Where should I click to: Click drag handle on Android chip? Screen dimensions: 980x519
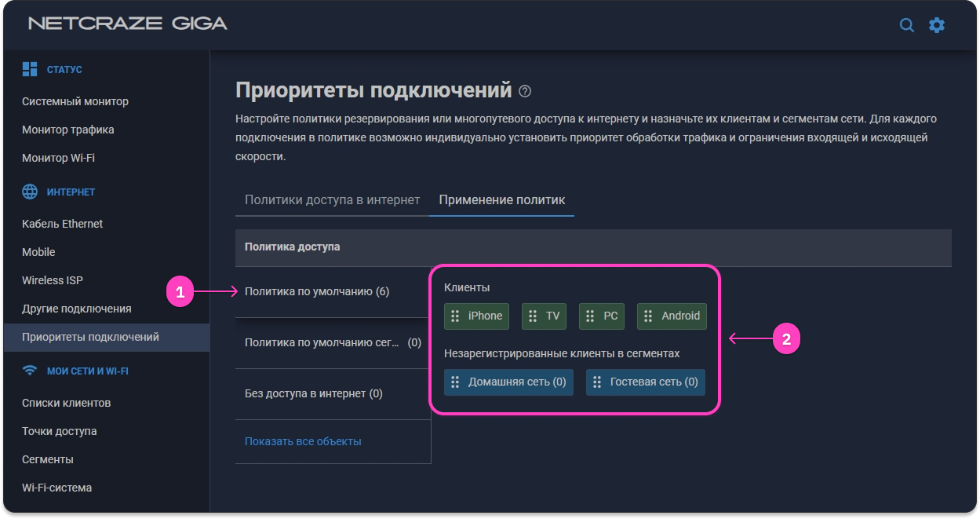647,316
